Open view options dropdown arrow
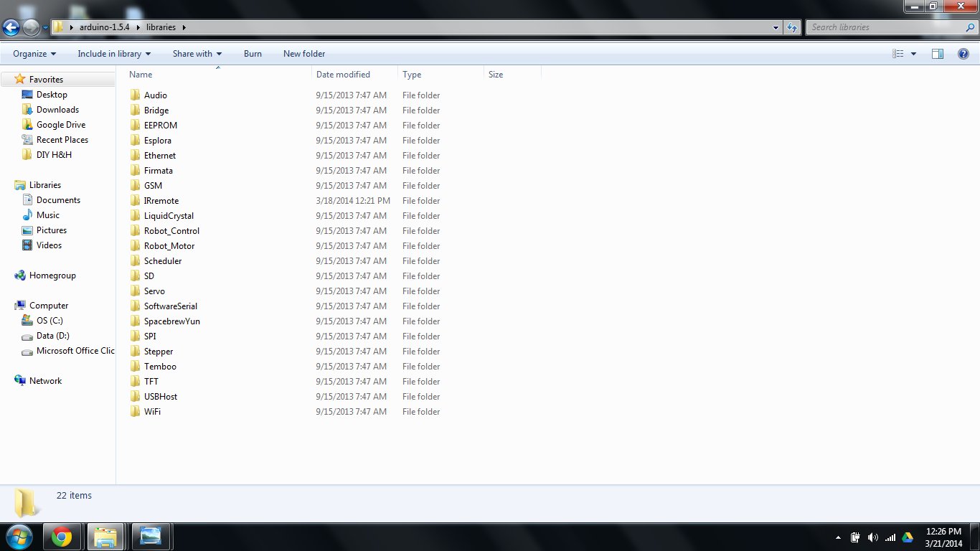 click(913, 54)
